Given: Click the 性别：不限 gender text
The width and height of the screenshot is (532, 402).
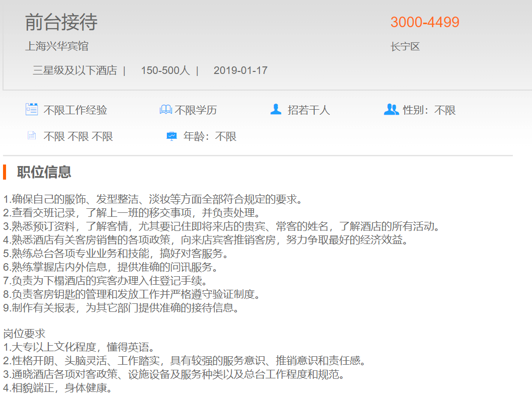Looking at the screenshot, I should coord(429,110).
